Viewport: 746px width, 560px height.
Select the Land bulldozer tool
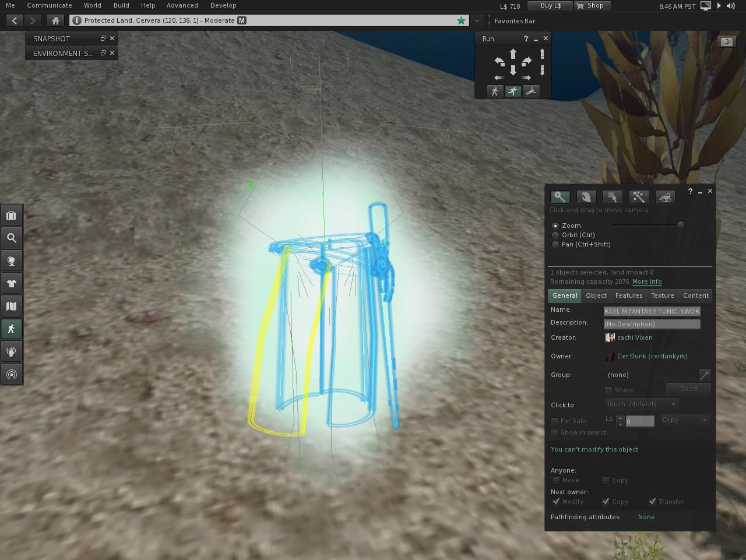(x=665, y=197)
